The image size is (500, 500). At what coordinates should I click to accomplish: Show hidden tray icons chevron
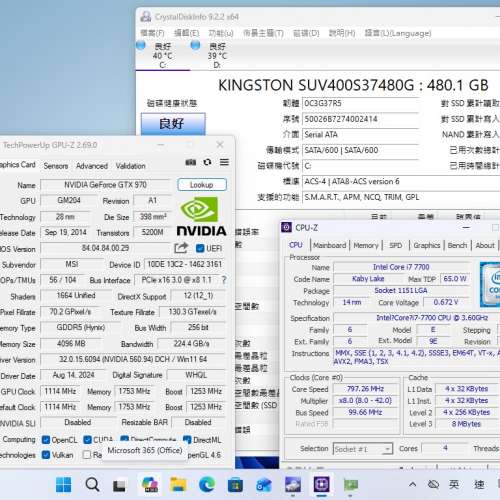point(412,484)
